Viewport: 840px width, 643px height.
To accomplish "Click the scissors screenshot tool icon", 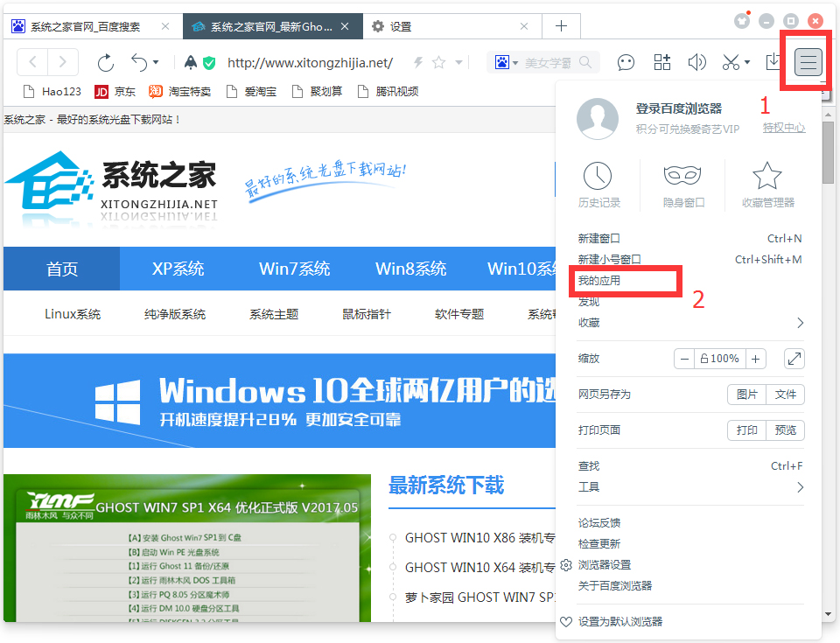I will pyautogui.click(x=731, y=63).
